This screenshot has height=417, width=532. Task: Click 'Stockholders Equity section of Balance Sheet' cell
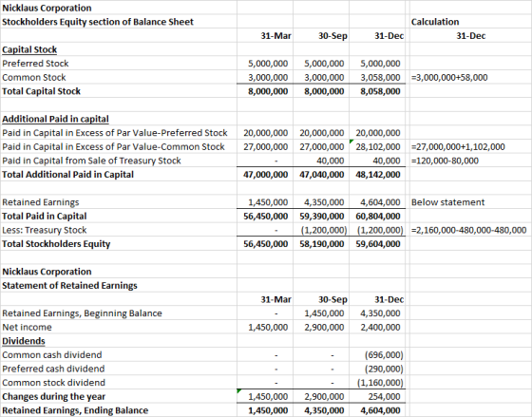[98, 22]
